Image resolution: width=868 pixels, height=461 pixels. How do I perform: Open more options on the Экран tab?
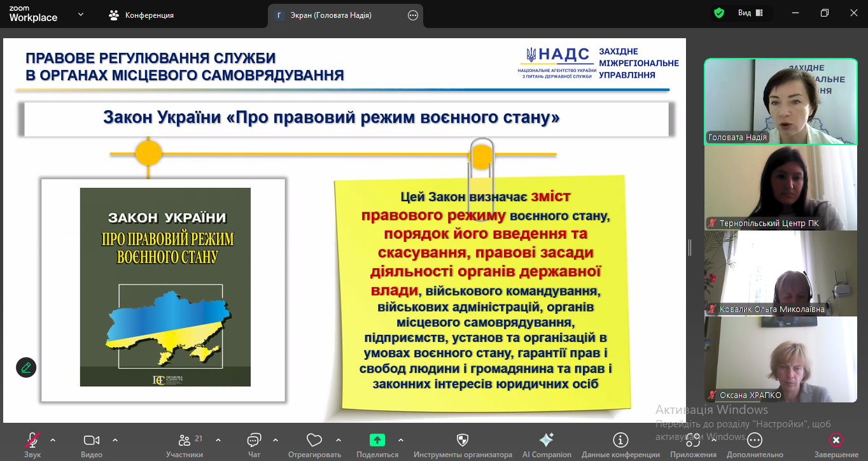pyautogui.click(x=413, y=15)
